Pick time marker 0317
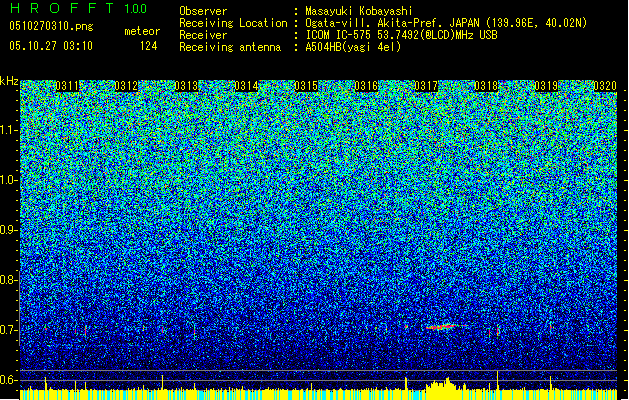The width and height of the screenshot is (629, 400). tap(426, 86)
